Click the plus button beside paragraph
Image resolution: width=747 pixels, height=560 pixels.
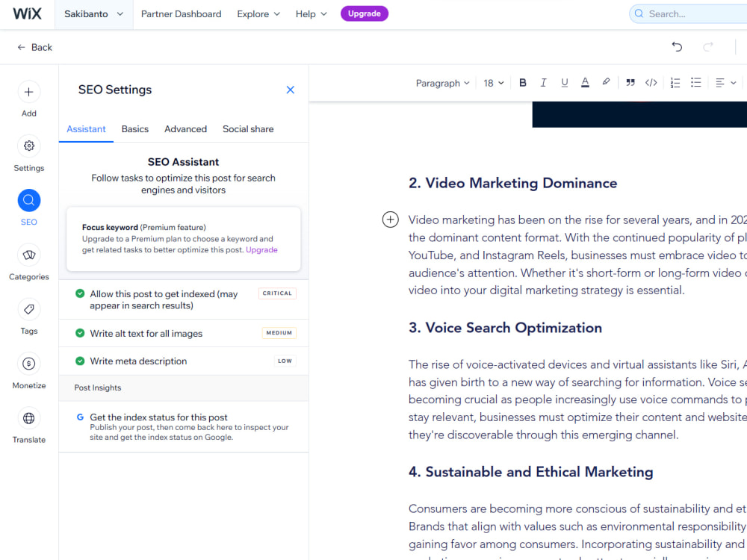(x=390, y=220)
